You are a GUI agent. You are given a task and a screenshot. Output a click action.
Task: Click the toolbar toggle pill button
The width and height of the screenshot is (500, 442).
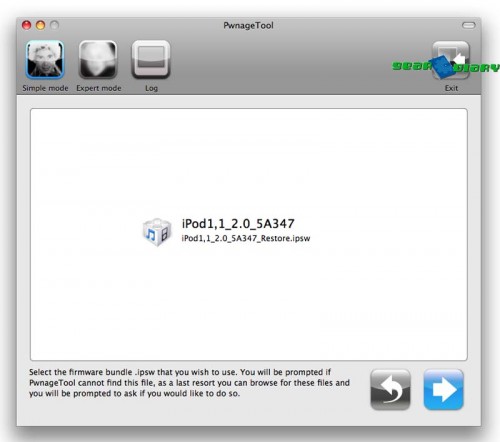tap(468, 25)
